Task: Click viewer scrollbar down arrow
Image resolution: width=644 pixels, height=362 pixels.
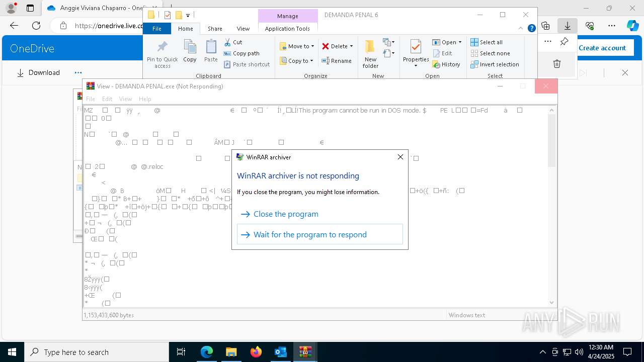Action: pos(552,302)
